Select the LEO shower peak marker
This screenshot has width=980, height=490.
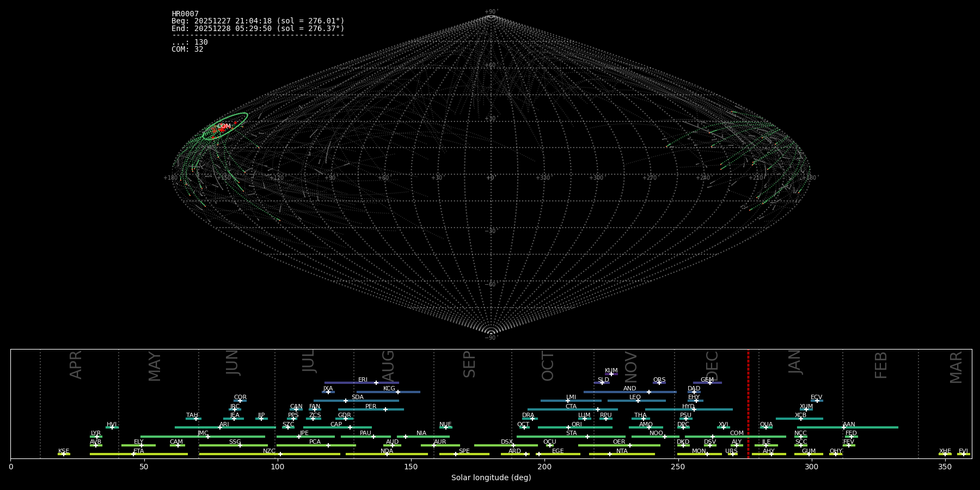(638, 401)
